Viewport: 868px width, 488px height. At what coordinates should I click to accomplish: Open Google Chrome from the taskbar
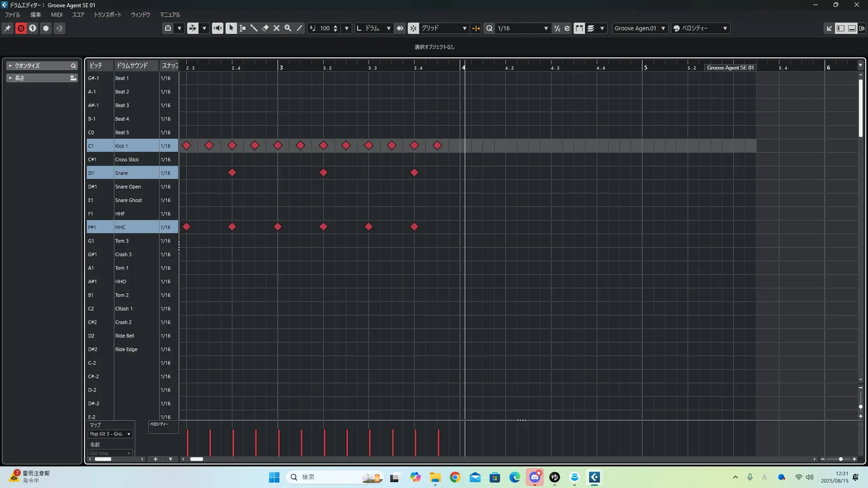tap(455, 477)
